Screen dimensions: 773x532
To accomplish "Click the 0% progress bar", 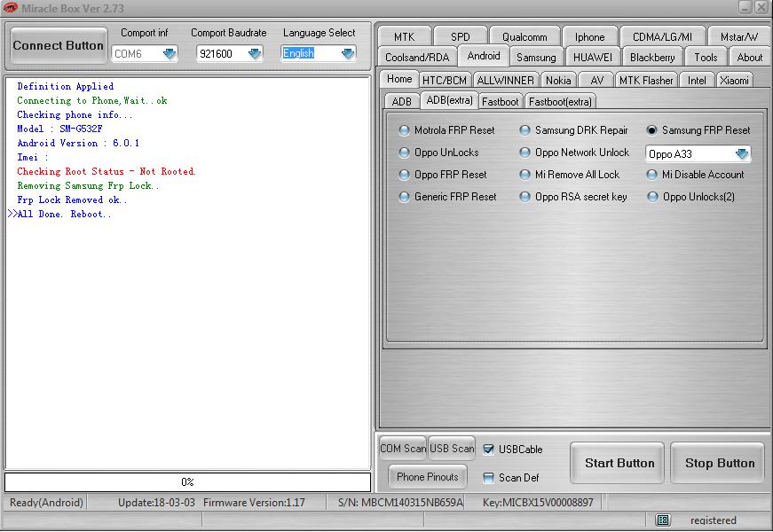I will (187, 482).
